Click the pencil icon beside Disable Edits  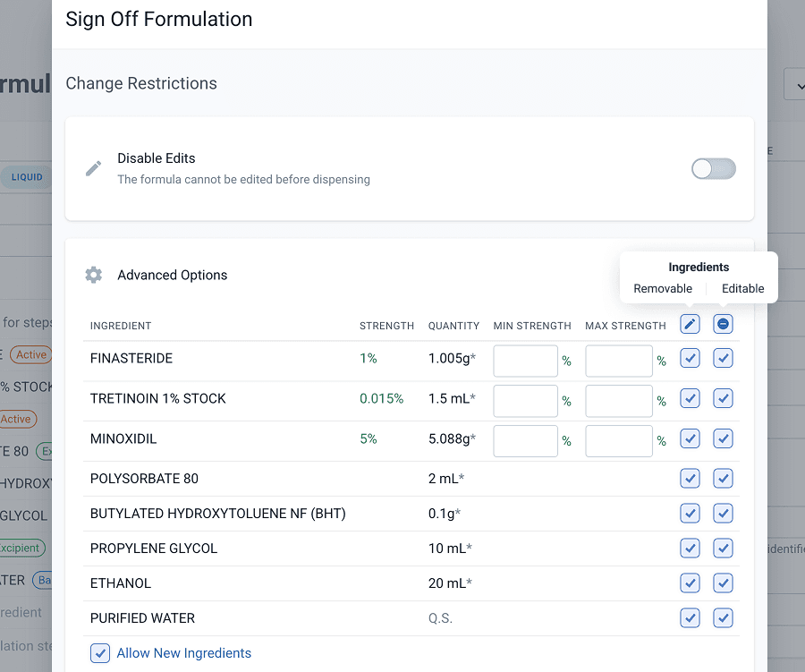(x=93, y=168)
